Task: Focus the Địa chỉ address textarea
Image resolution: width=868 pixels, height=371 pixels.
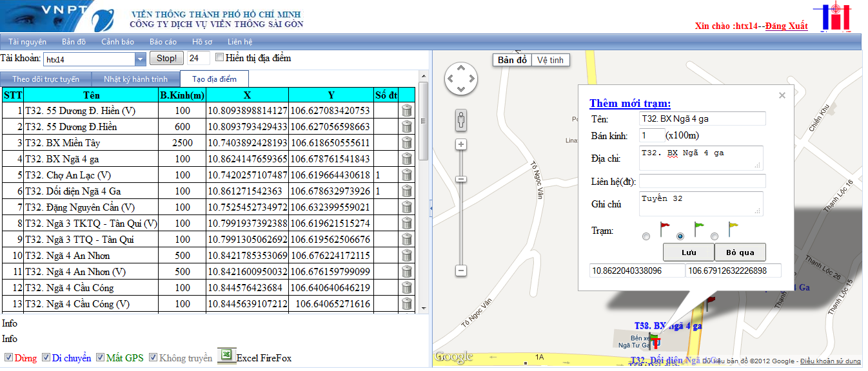Action: point(701,158)
